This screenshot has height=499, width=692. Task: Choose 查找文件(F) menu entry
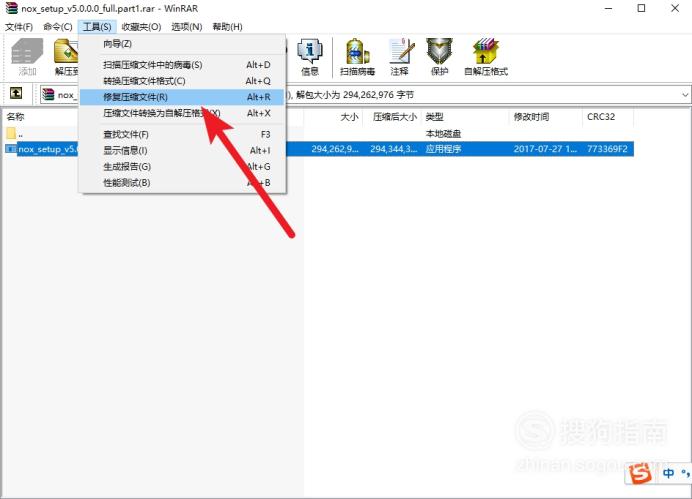(x=182, y=135)
